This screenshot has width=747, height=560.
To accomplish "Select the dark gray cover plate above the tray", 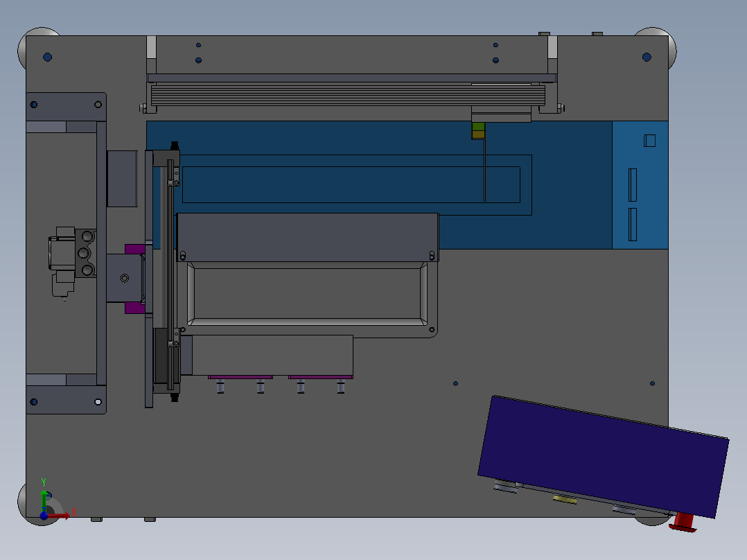I will [x=307, y=237].
